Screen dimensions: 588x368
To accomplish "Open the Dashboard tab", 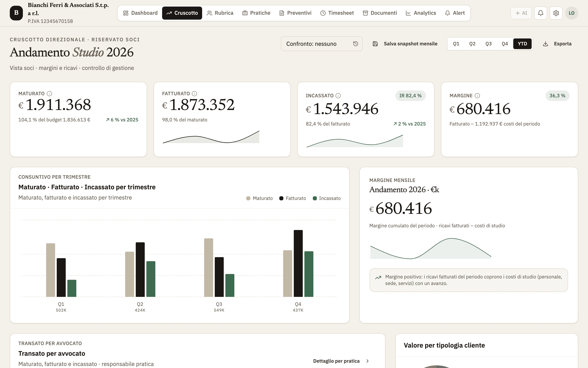I will [x=140, y=13].
